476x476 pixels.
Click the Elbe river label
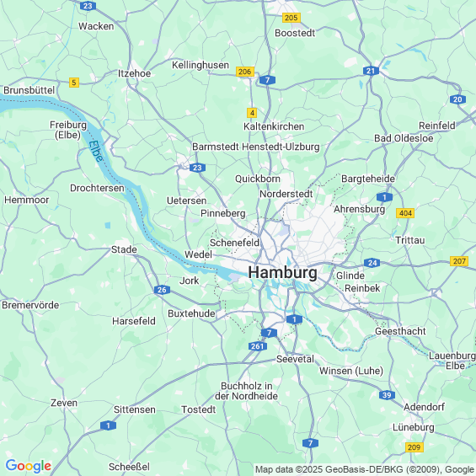[96, 151]
